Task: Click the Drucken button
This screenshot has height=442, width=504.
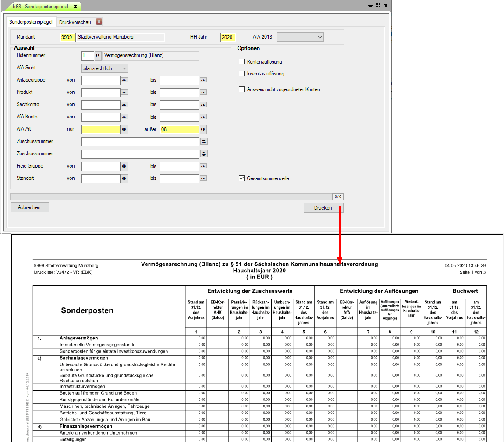Action: (x=323, y=207)
